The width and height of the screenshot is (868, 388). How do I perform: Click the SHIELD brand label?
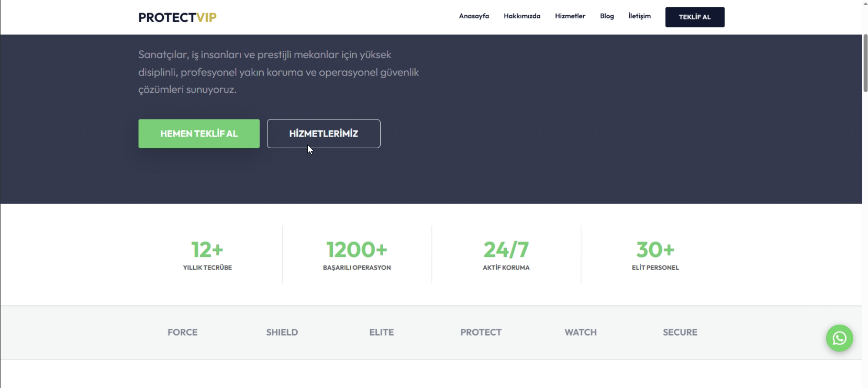click(x=282, y=332)
